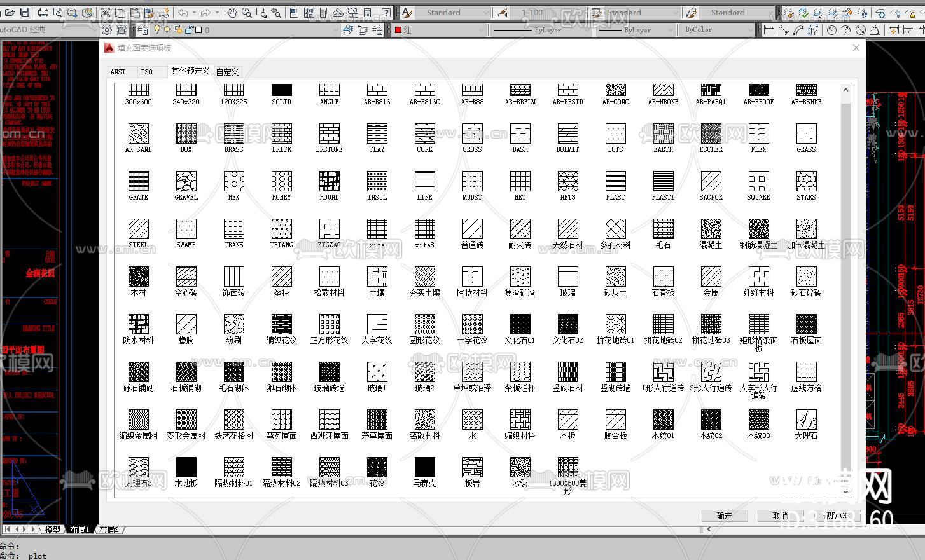
Task: Toggle the layer freeze sun icon
Action: click(x=167, y=29)
